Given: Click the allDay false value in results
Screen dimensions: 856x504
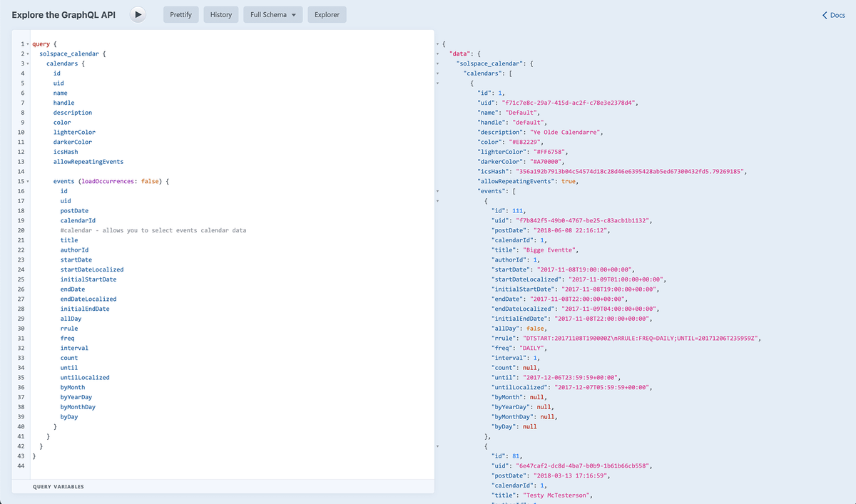Looking at the screenshot, I should pyautogui.click(x=536, y=329).
